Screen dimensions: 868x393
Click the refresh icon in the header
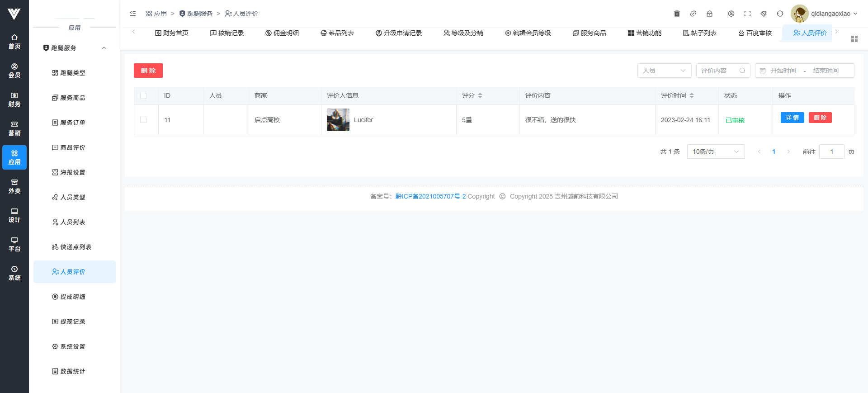(x=780, y=14)
